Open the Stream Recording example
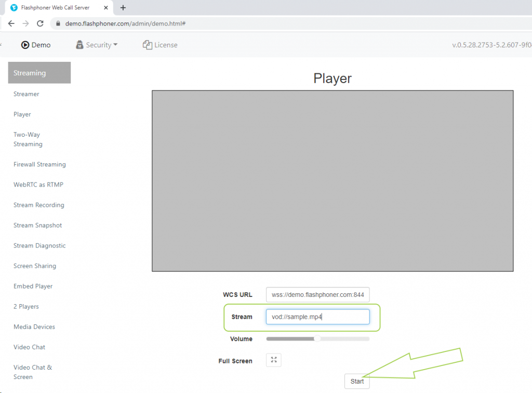Image resolution: width=532 pixels, height=393 pixels. [38, 205]
